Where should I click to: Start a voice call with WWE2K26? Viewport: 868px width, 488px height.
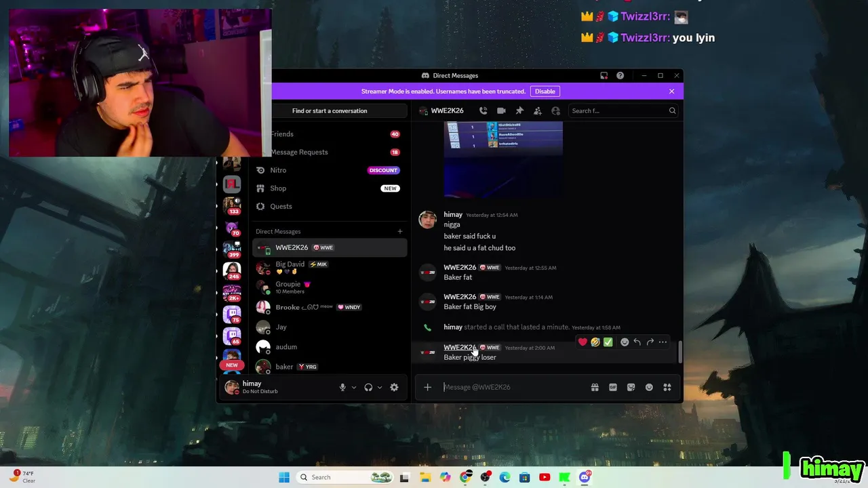point(483,110)
